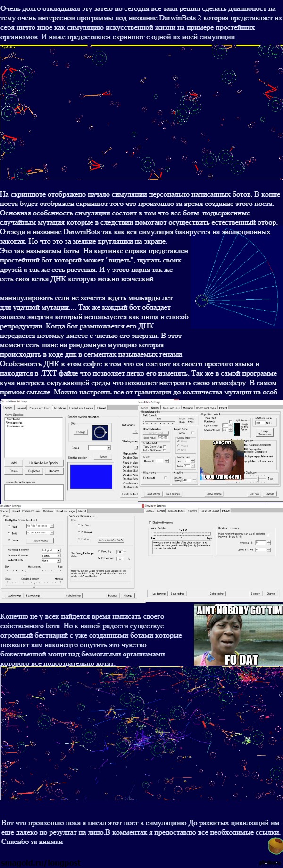Click the bot vision cone picture
Image resolution: width=283 pixels, height=868 pixels.
coord(236,278)
